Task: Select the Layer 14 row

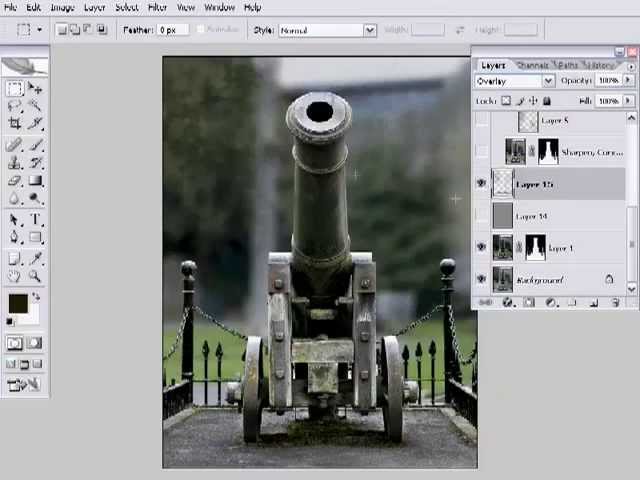Action: [x=558, y=216]
